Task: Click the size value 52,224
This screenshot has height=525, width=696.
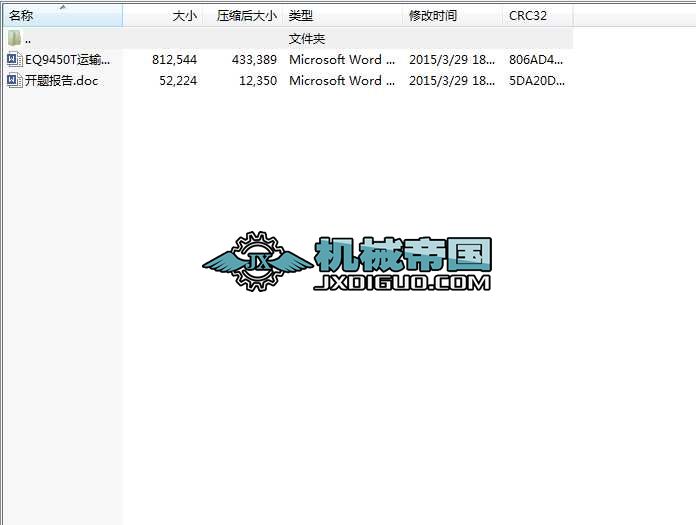Action: click(x=178, y=81)
